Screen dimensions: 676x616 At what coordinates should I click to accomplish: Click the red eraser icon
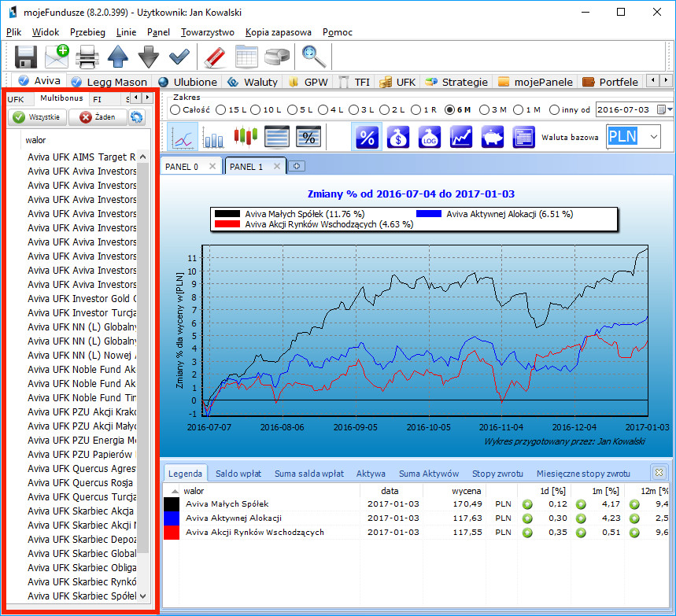point(214,57)
